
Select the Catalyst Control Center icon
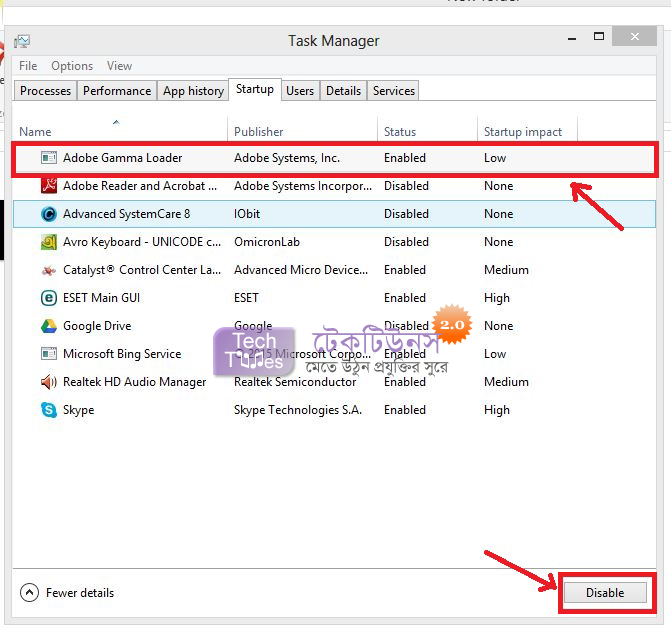pyautogui.click(x=49, y=270)
